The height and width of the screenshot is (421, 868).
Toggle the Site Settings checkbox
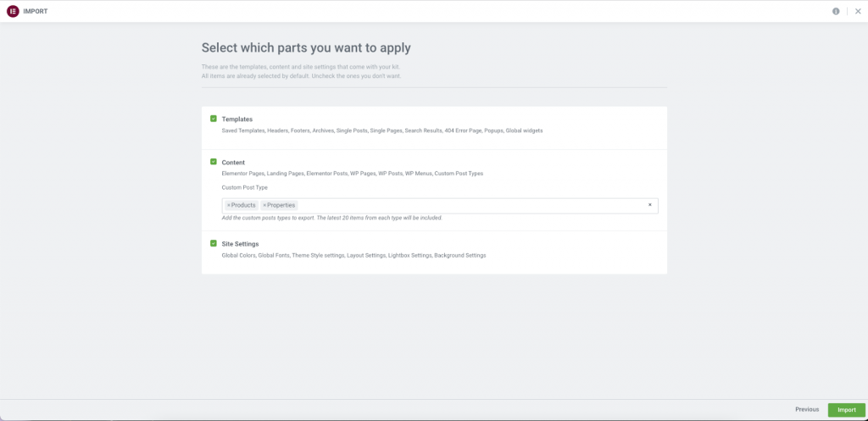point(214,243)
